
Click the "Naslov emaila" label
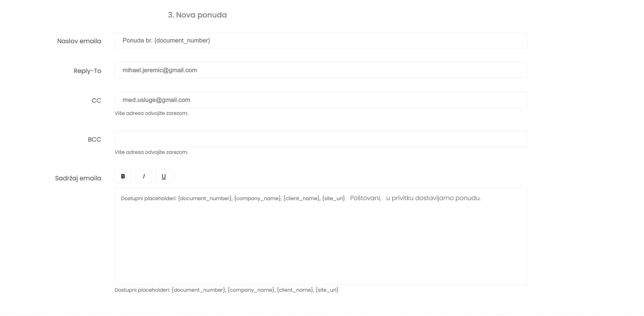click(x=79, y=41)
